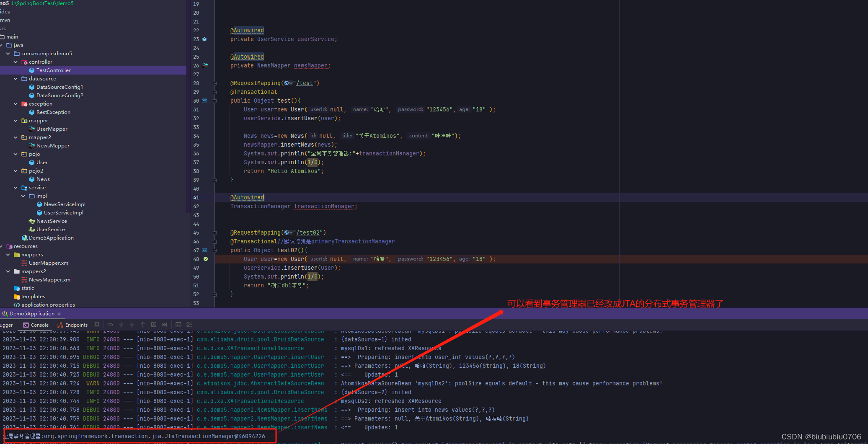Collapse the datasource folder in project tree

tap(15, 79)
